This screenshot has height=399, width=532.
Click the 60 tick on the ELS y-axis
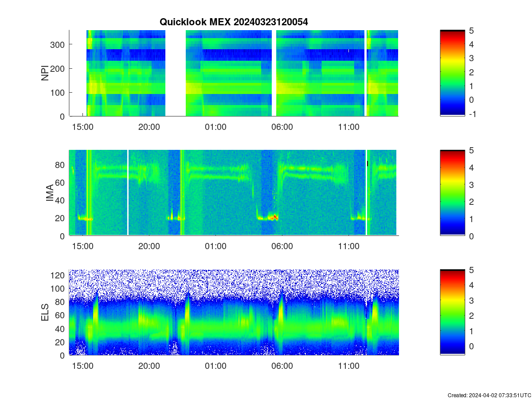point(61,315)
